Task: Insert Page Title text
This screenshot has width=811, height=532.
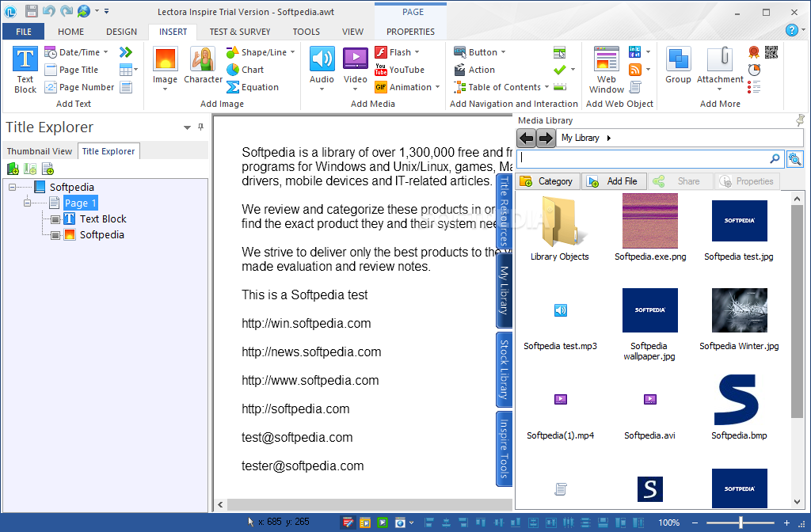Action: tap(71, 70)
